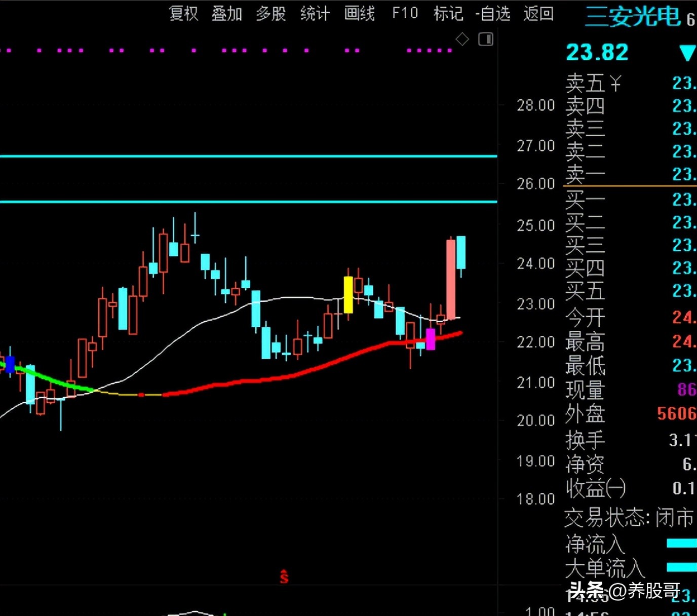
Task: Click the 26.00 price axis label
Action: coord(535,184)
